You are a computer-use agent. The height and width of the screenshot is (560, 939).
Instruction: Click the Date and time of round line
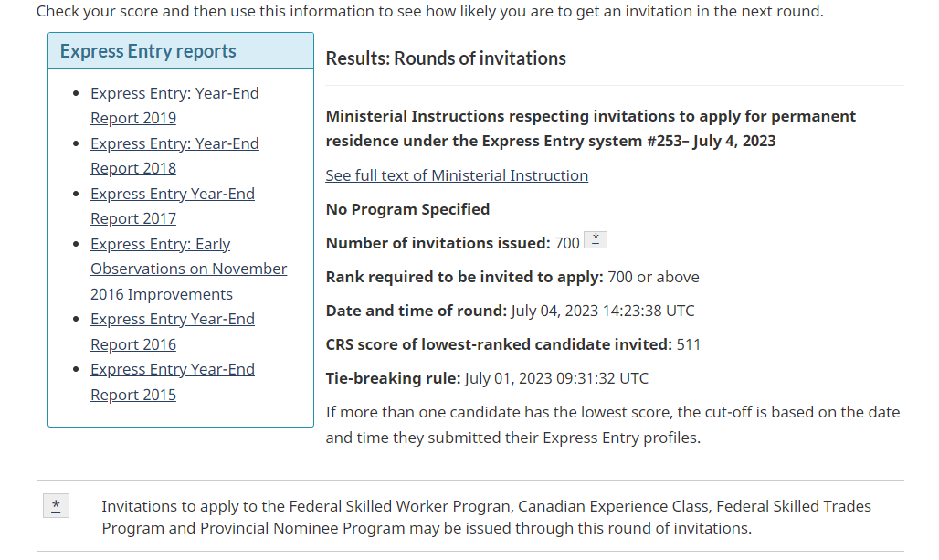pos(511,311)
